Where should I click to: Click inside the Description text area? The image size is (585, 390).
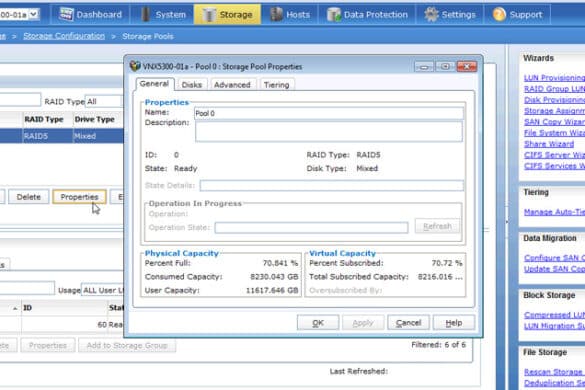tap(329, 131)
